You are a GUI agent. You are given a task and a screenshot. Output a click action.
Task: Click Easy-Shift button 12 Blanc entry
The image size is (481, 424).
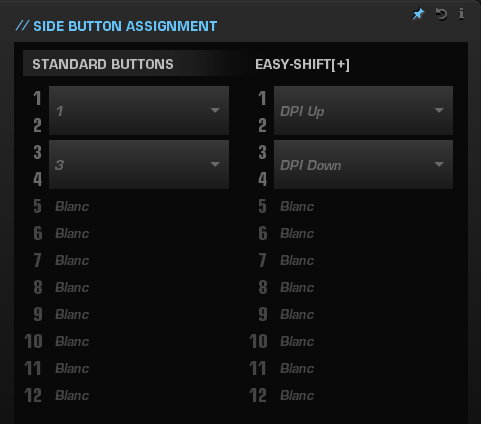(x=297, y=396)
